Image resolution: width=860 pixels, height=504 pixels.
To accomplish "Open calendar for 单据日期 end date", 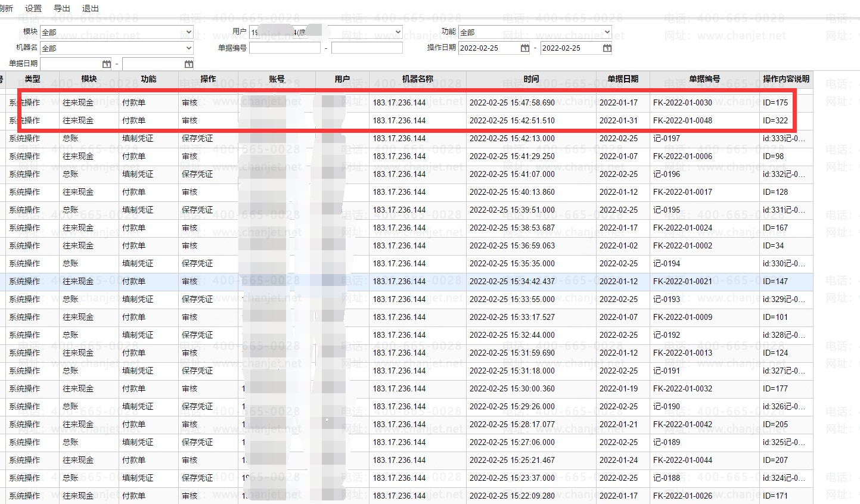I will point(189,64).
